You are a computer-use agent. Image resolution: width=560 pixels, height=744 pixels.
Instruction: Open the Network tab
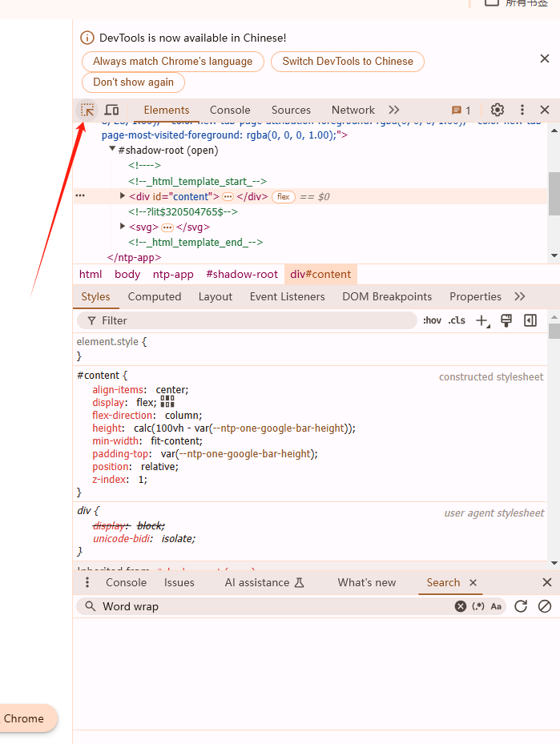(353, 110)
